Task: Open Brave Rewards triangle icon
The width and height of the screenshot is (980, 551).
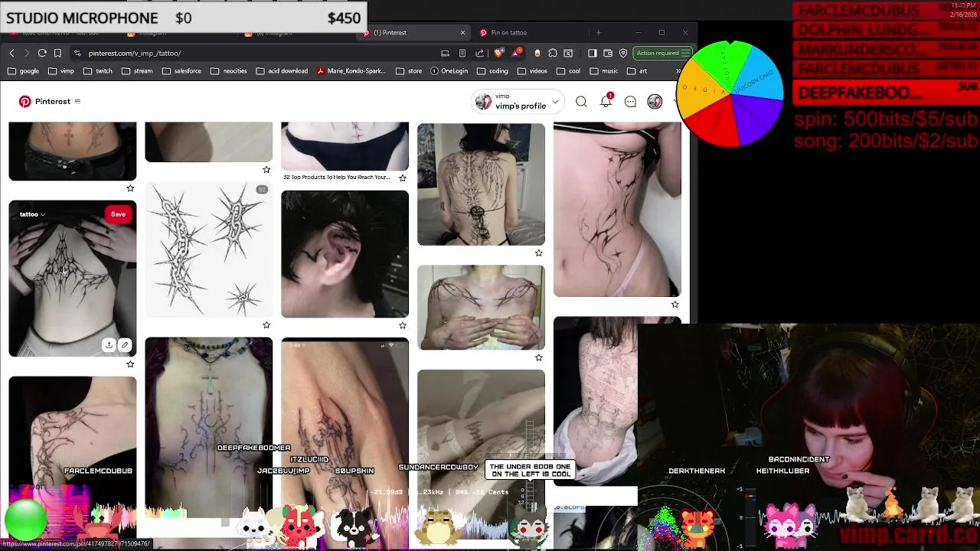Action: [x=518, y=53]
